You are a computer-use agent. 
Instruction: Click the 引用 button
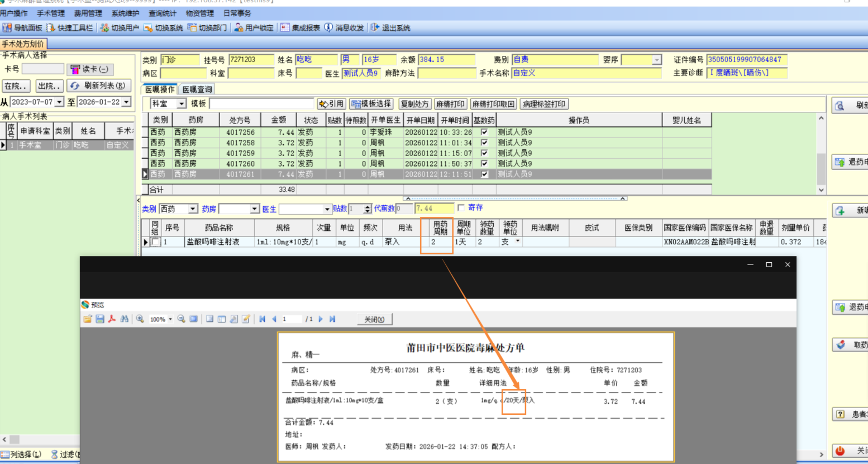pyautogui.click(x=331, y=104)
